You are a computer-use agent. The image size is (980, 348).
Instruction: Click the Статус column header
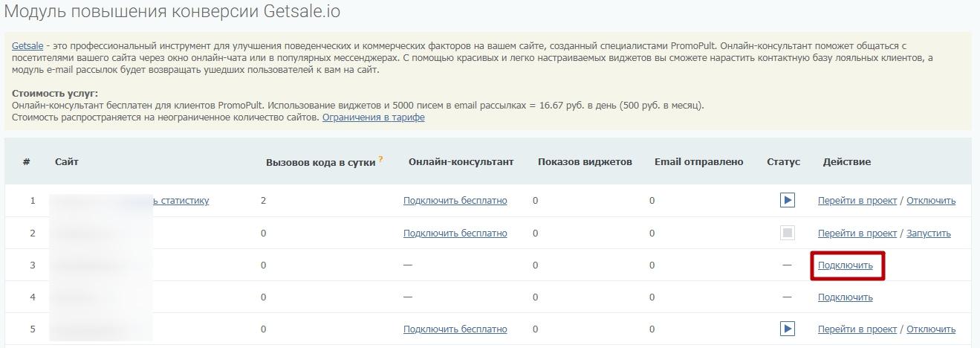coord(783,161)
